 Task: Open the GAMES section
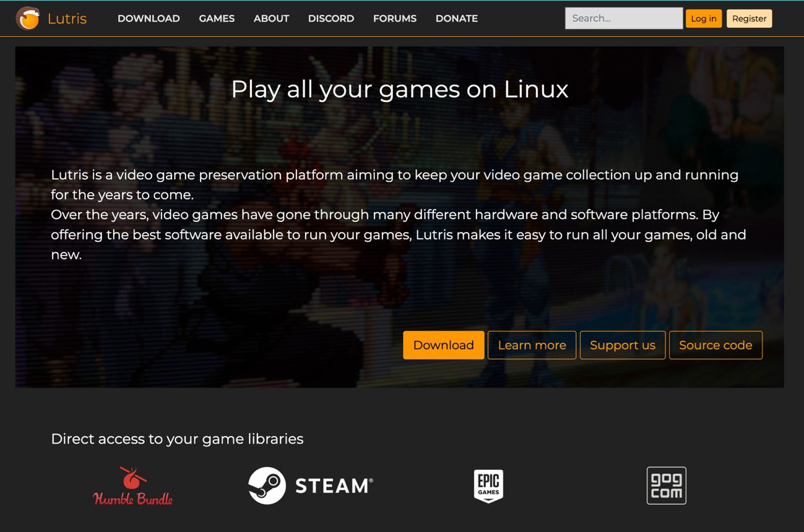coord(217,19)
